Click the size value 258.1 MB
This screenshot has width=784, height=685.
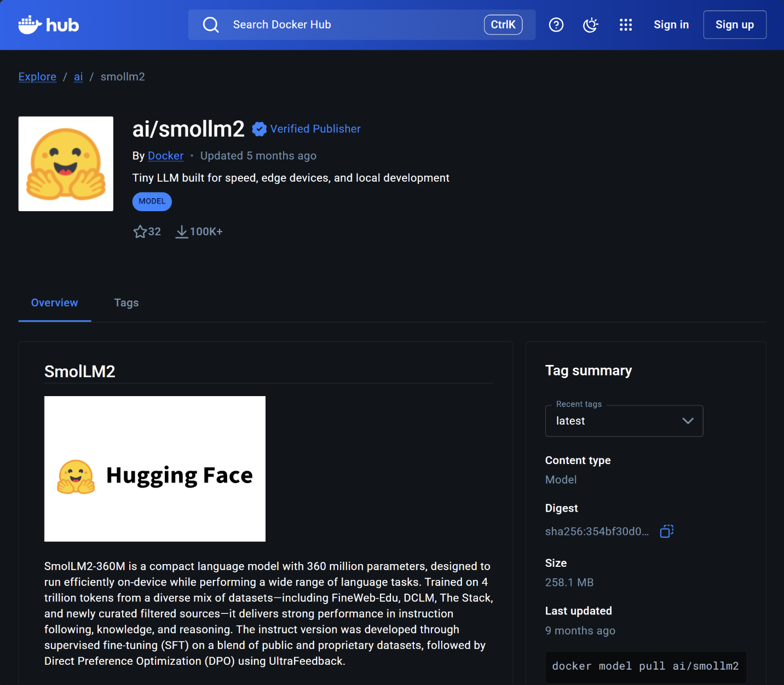click(x=569, y=582)
